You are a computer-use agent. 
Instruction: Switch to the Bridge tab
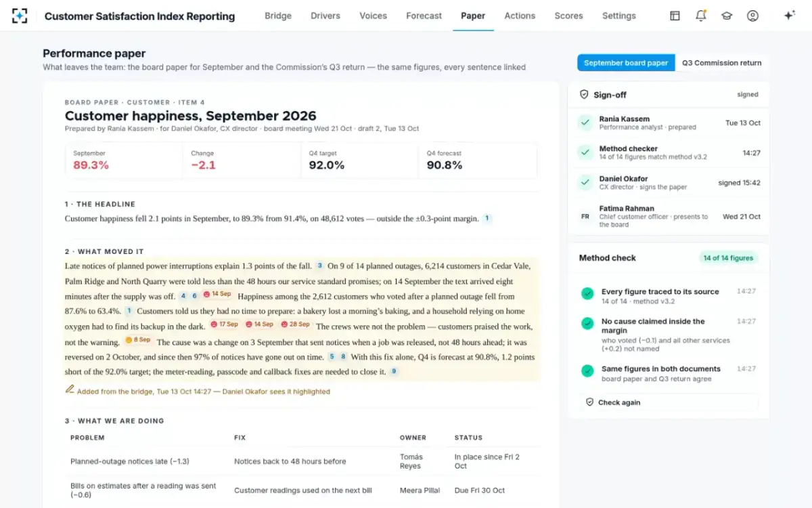(x=278, y=16)
